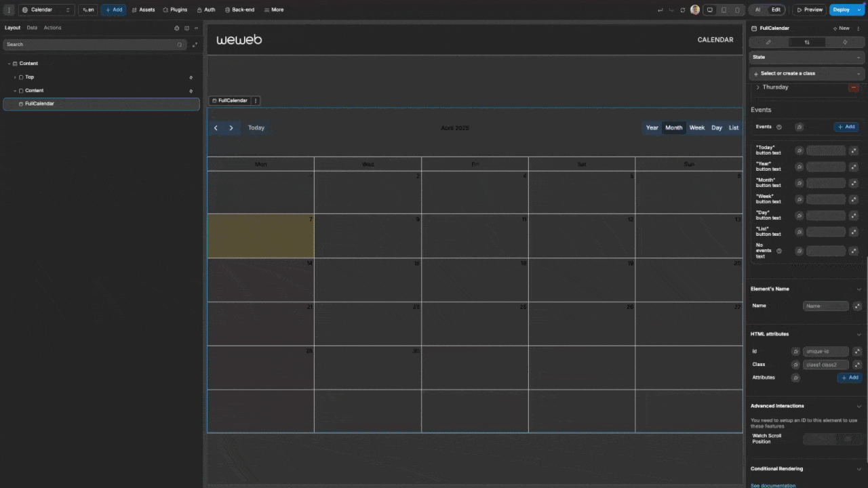Select the desktop breakpoint icon
This screenshot has height=488, width=868.
pos(710,10)
